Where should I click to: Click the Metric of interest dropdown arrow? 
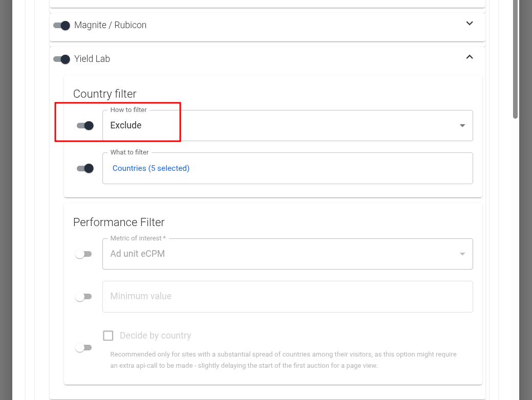pyautogui.click(x=462, y=254)
